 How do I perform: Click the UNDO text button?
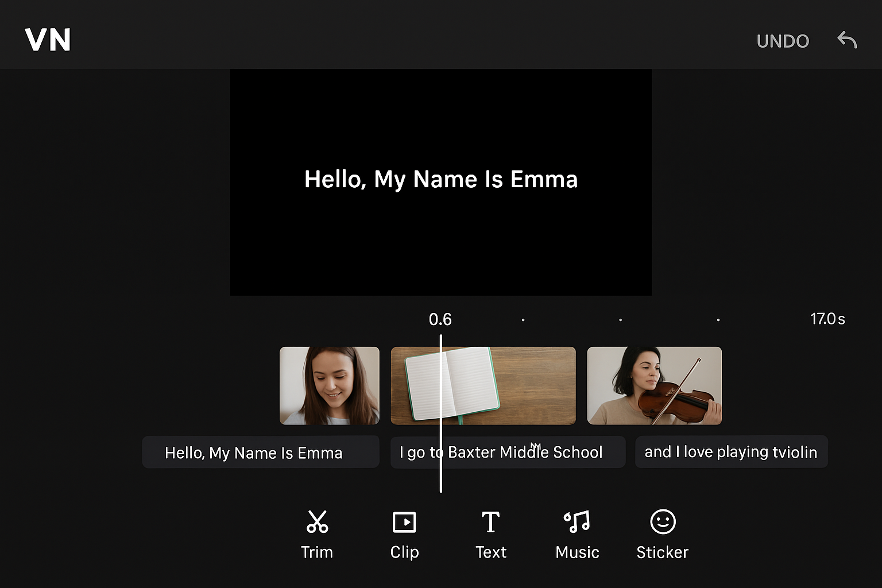coord(783,41)
